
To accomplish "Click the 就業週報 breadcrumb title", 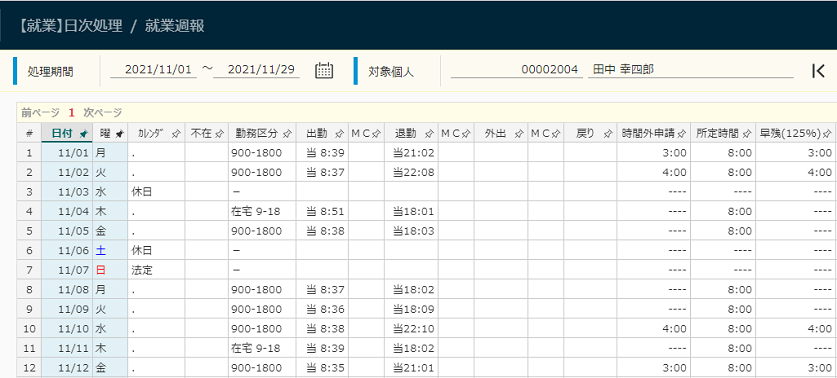I will point(175,26).
